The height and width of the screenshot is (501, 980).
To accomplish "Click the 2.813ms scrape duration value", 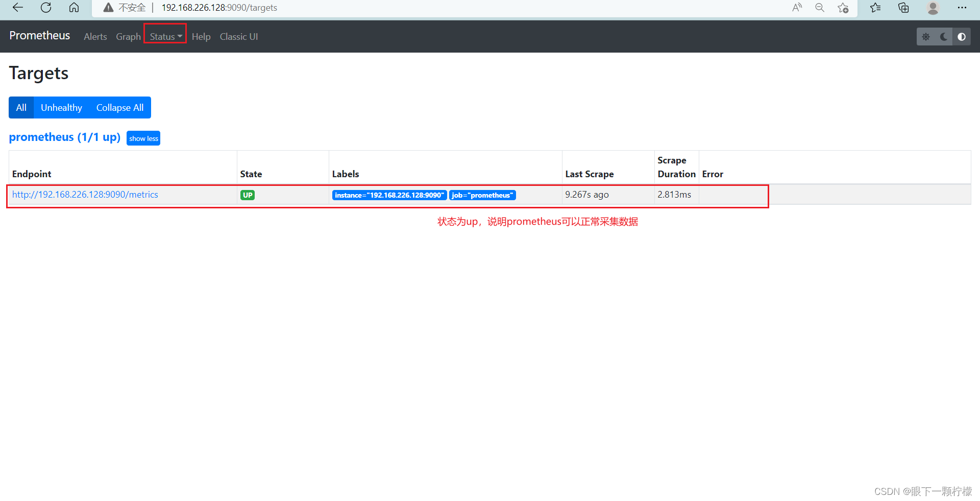I will tap(674, 195).
